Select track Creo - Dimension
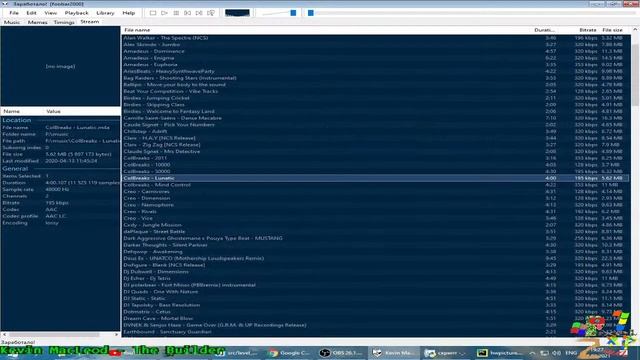640x360 pixels. point(376,198)
